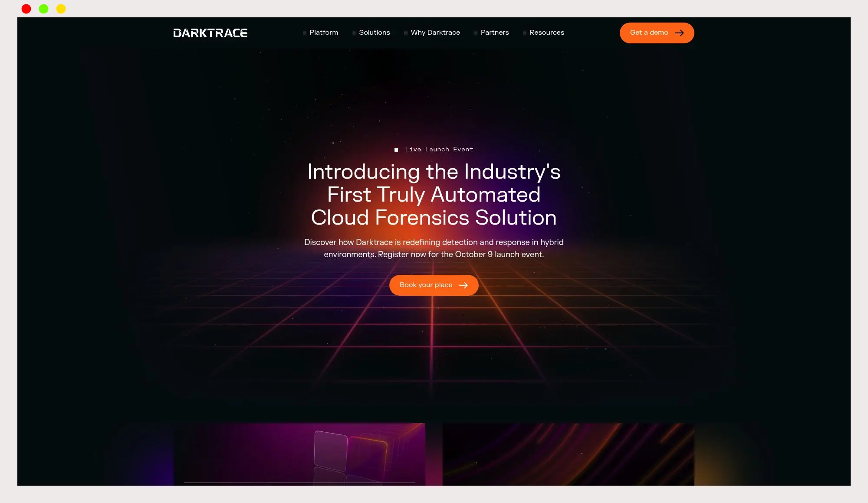Screen dimensions: 868x503
Task: Click the small indicator before Platform
Action: 305,33
